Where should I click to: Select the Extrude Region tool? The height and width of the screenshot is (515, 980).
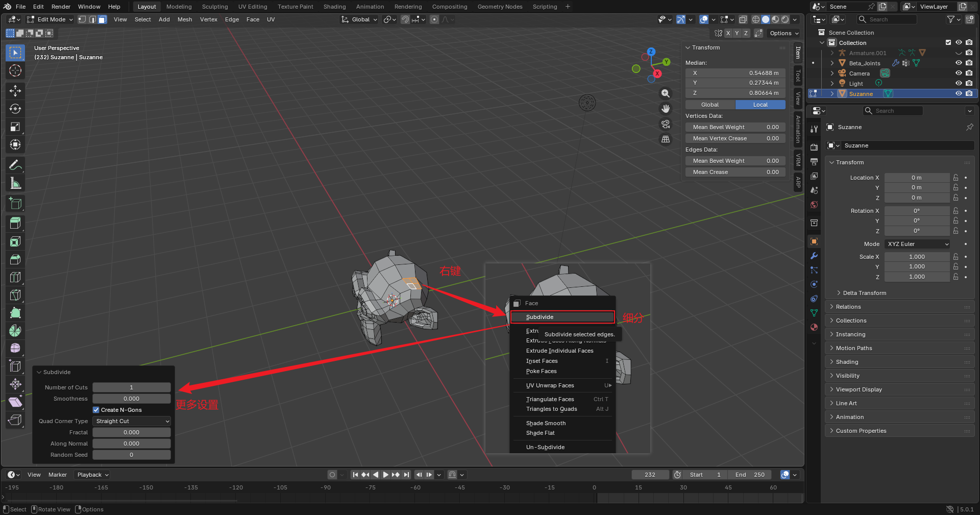pyautogui.click(x=15, y=223)
